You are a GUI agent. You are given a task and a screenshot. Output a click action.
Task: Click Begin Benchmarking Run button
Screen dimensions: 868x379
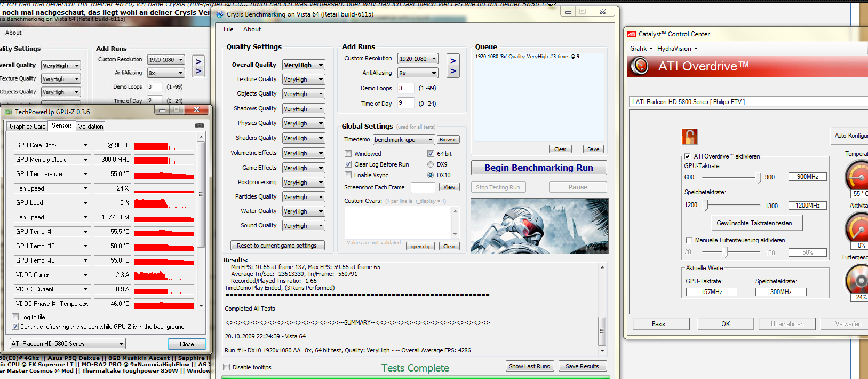coord(539,168)
